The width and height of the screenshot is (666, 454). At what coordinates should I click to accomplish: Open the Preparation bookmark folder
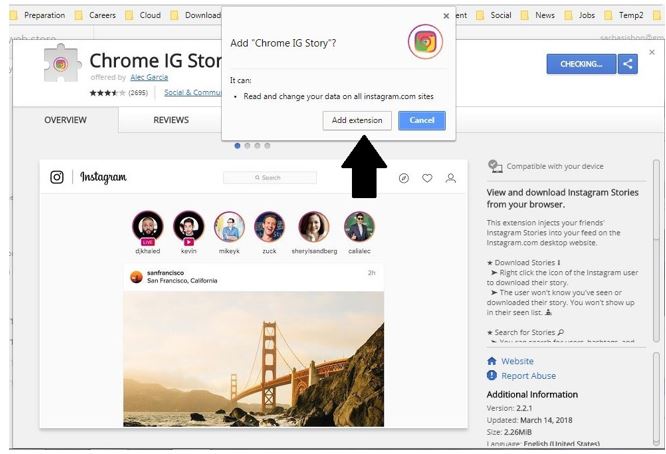coord(39,15)
